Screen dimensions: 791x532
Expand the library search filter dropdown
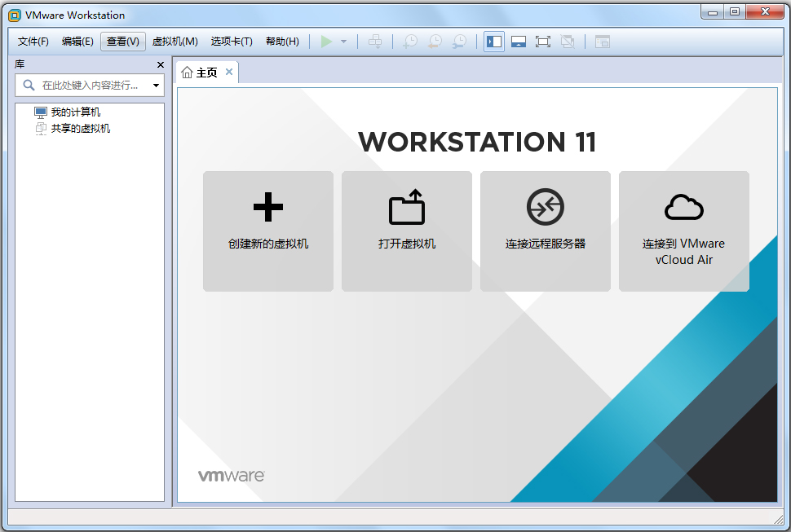[156, 86]
